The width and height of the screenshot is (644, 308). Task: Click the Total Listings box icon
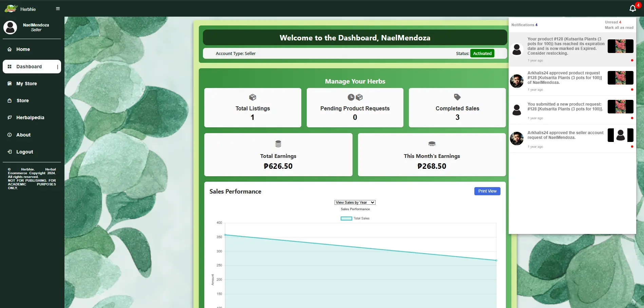[252, 97]
